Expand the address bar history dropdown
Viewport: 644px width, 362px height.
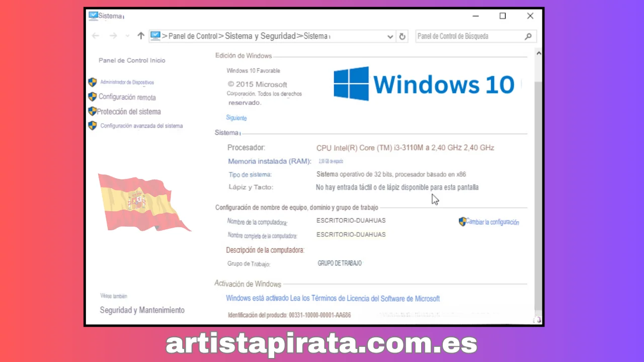(390, 36)
